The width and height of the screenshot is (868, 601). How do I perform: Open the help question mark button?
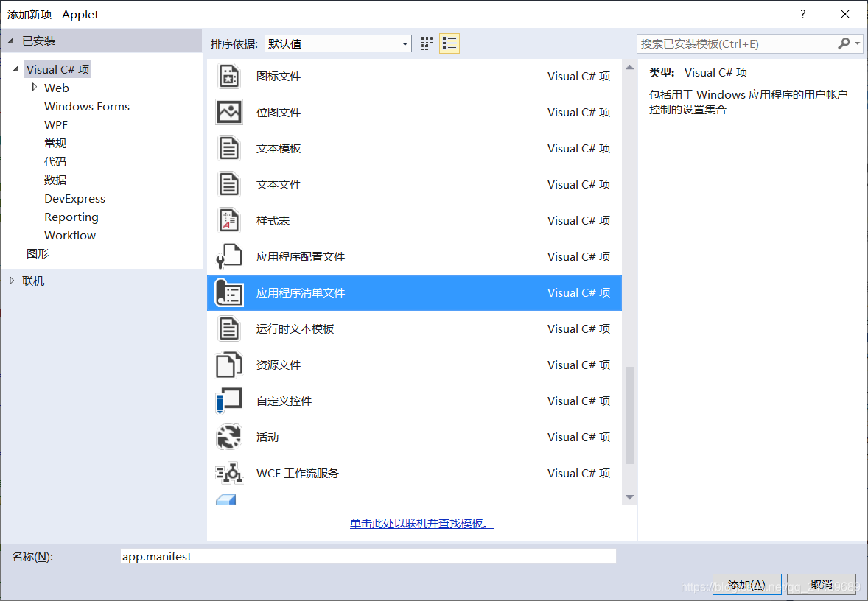pyautogui.click(x=802, y=15)
